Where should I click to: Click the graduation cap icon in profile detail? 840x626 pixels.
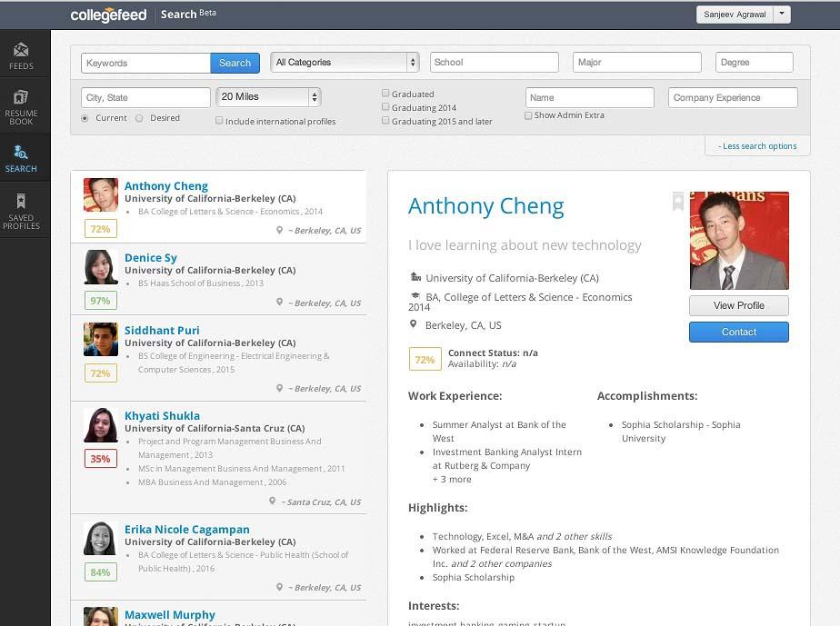[x=415, y=295]
